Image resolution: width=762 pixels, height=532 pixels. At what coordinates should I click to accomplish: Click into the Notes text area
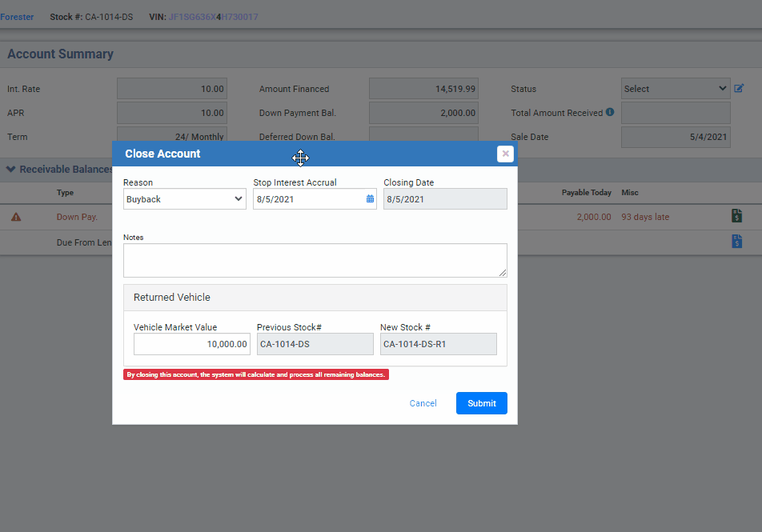click(315, 261)
